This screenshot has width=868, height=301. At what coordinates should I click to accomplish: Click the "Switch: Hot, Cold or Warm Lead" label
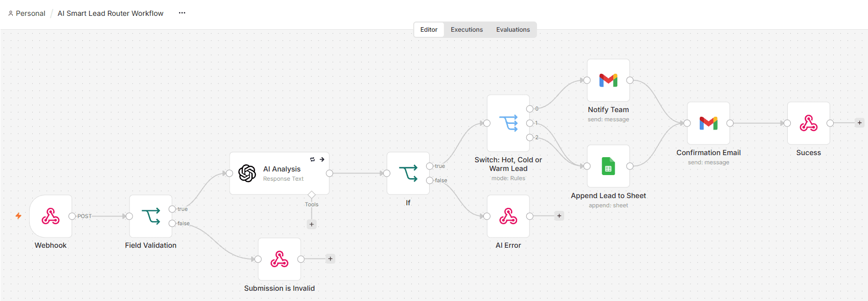508,164
